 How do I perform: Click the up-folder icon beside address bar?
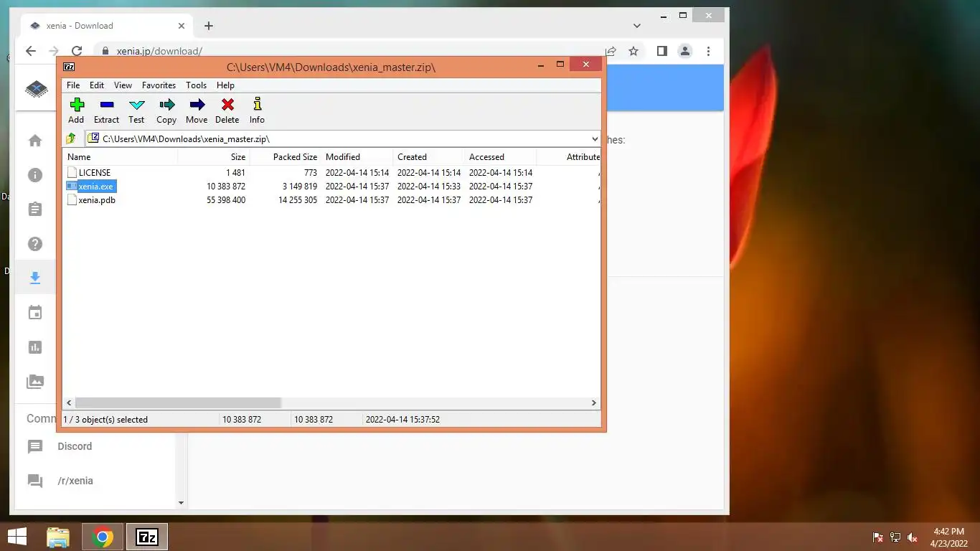(71, 138)
